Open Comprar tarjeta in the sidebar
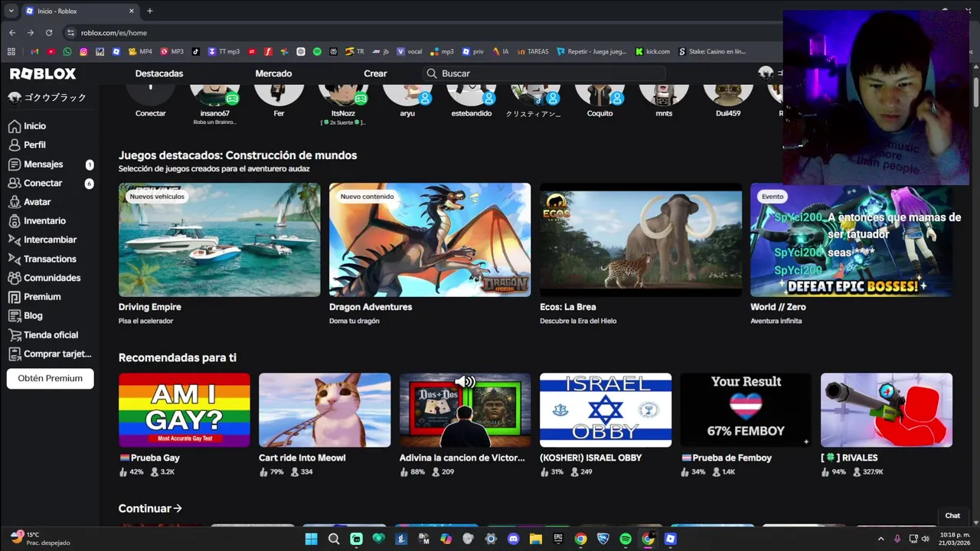980x551 pixels. [x=49, y=354]
